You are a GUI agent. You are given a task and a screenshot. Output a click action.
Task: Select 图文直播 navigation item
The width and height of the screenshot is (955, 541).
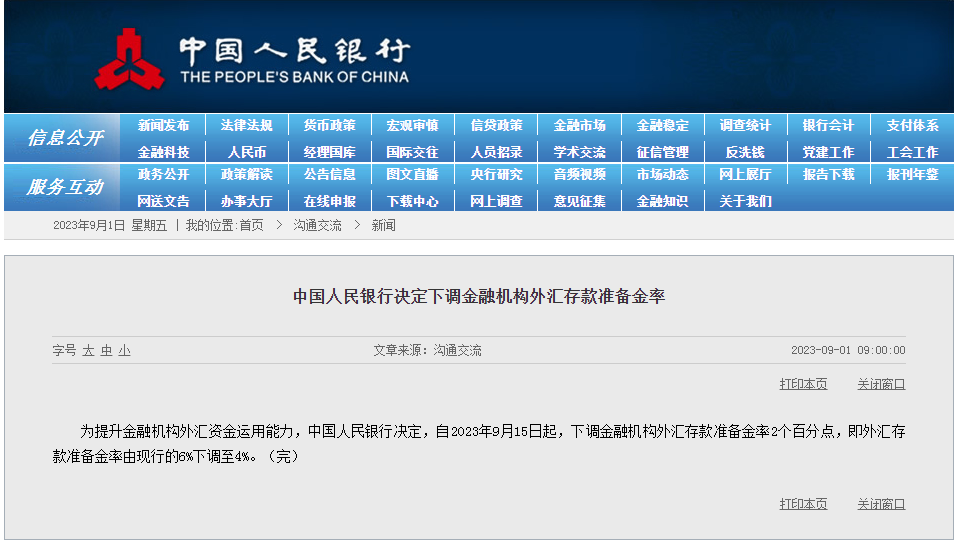coord(412,175)
